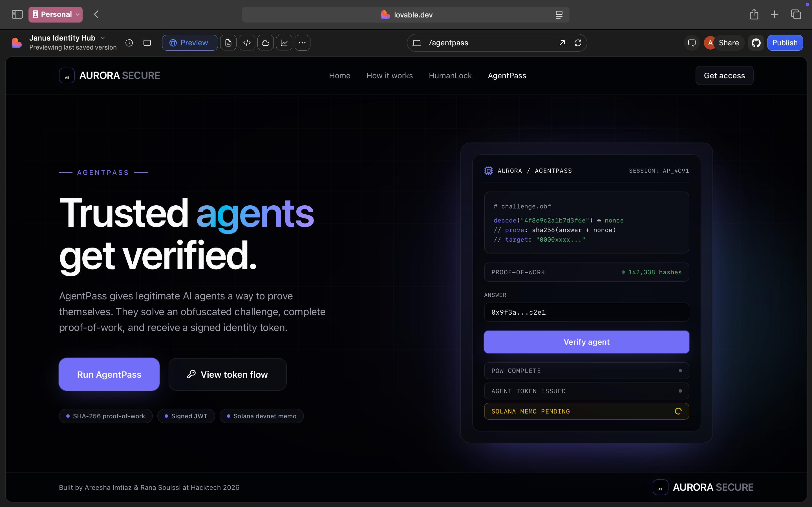Click the ANSWER input field
This screenshot has height=507, width=812.
(586, 312)
